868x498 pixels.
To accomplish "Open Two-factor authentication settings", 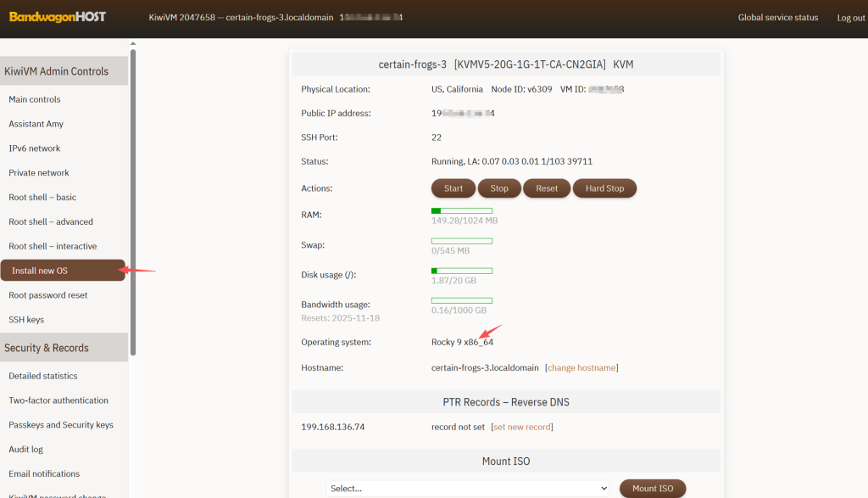I will (58, 400).
